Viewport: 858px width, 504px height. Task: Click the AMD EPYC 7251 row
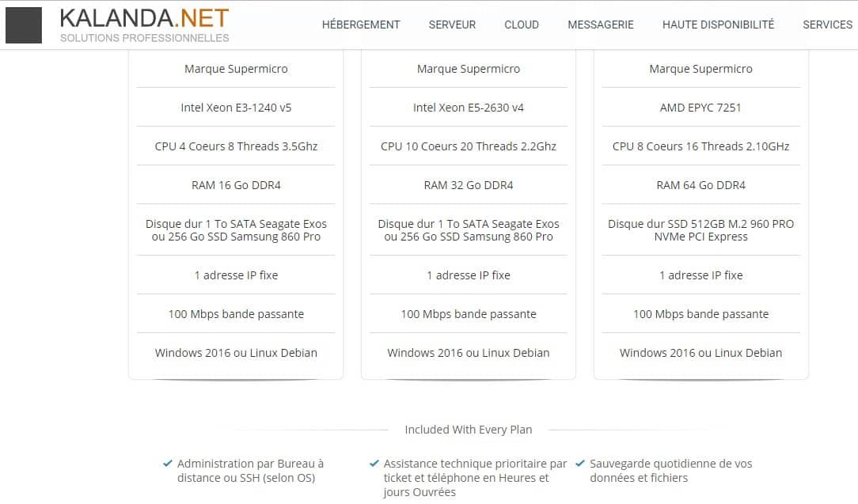pos(700,108)
